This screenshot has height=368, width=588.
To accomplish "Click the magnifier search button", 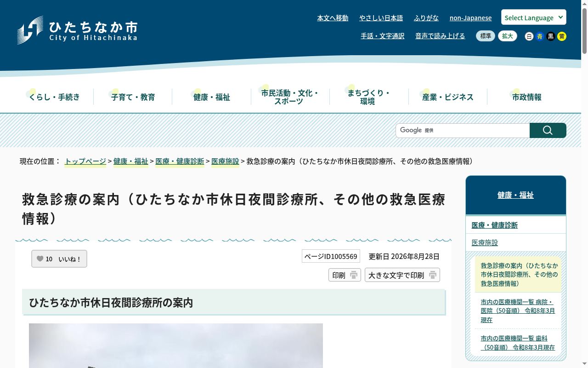I will coord(548,130).
